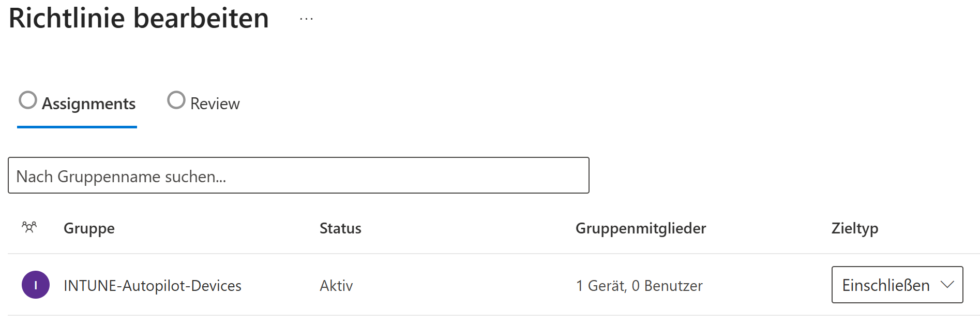Viewport: 980px width, 323px height.
Task: Switch to the Assignments tab
Action: [88, 104]
